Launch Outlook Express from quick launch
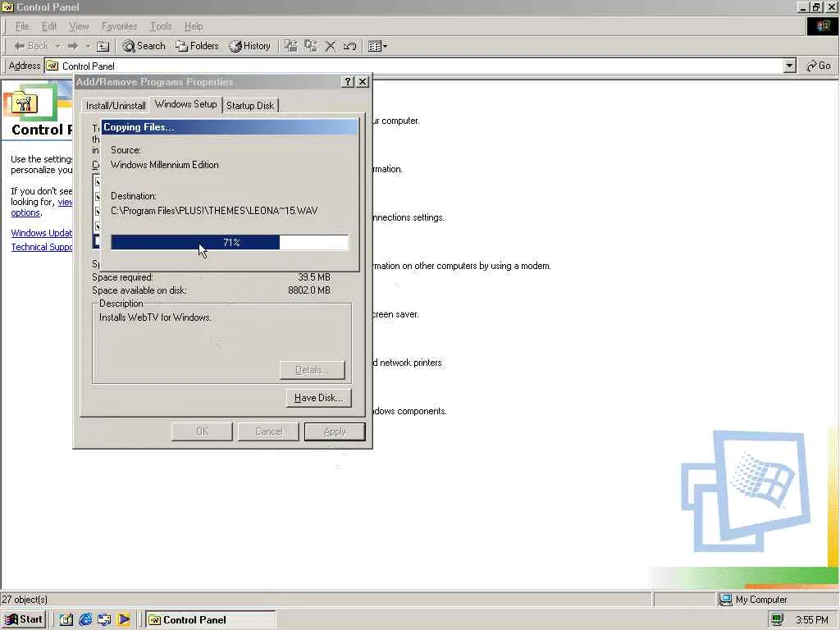The width and height of the screenshot is (840, 630). tap(104, 620)
